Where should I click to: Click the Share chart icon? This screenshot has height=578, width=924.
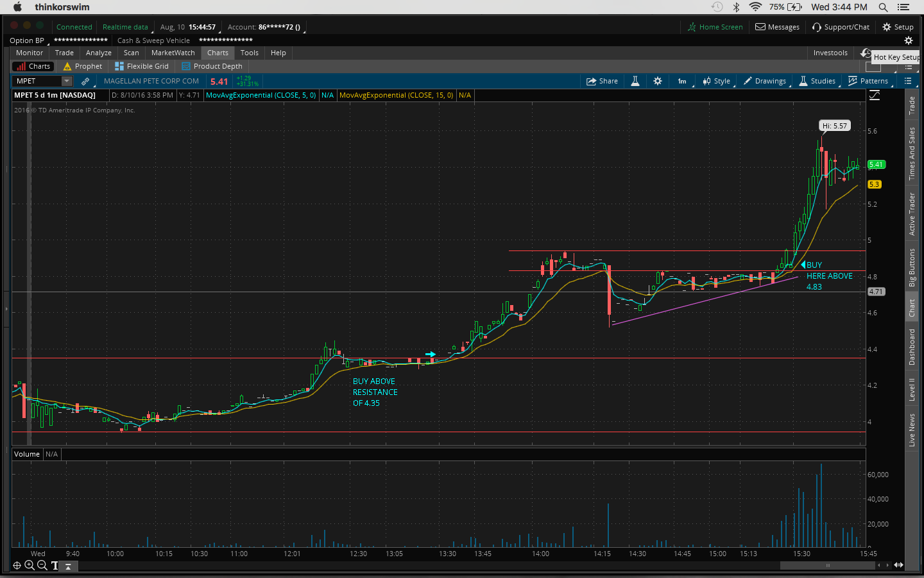click(602, 81)
